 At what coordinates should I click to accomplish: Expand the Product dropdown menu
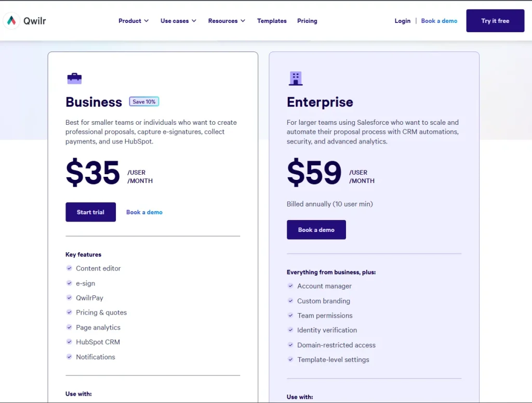pos(134,21)
